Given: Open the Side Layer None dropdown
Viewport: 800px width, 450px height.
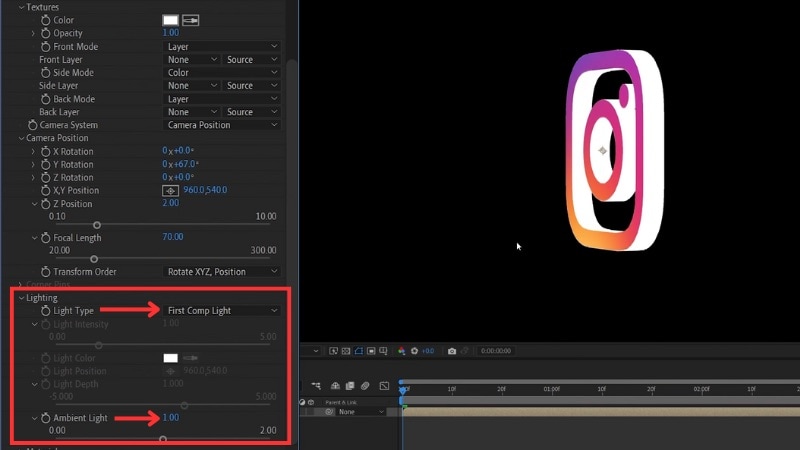Looking at the screenshot, I should pos(191,86).
